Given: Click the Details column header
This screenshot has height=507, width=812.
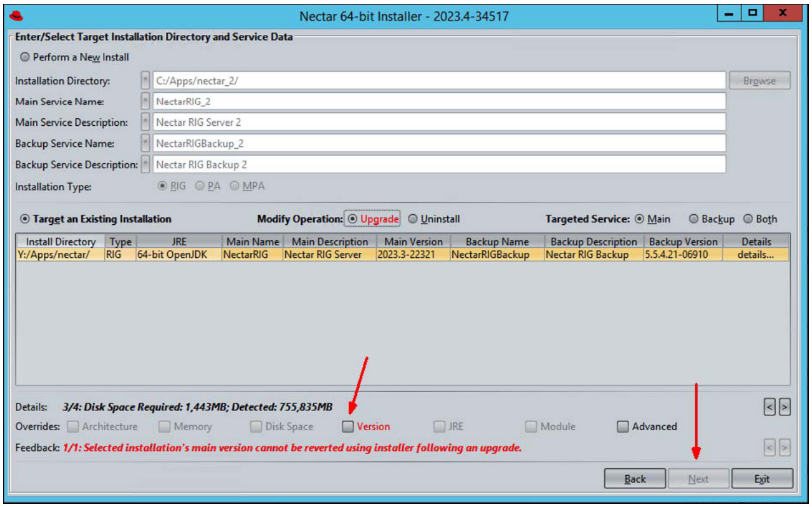Looking at the screenshot, I should tap(756, 241).
